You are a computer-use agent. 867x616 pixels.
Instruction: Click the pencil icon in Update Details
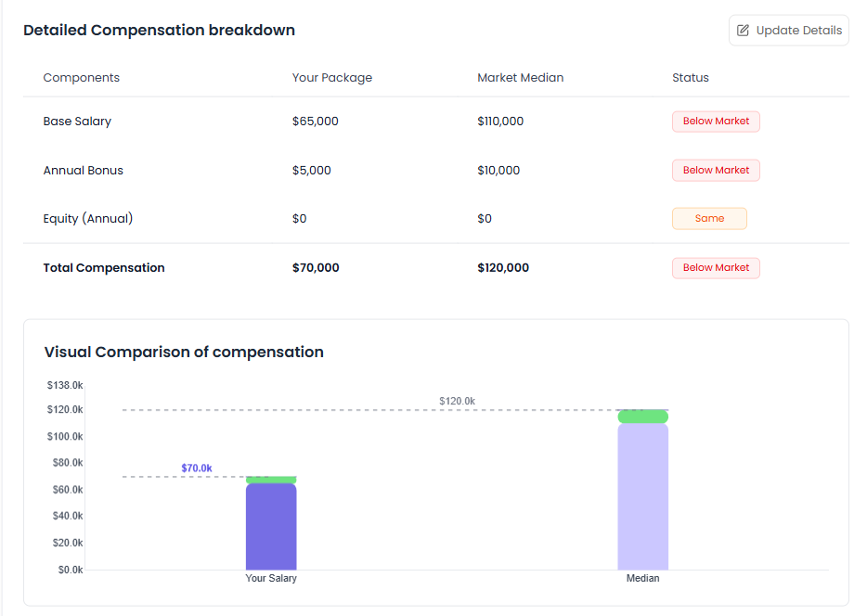(743, 31)
